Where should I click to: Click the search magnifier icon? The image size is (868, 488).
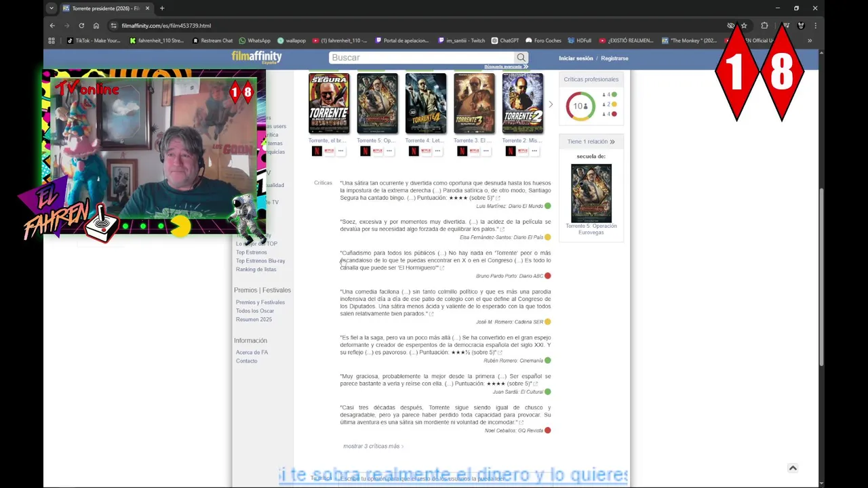point(521,58)
